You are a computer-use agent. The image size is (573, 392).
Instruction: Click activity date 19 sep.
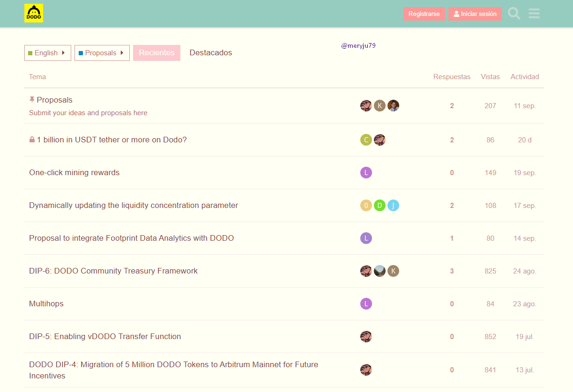[525, 173]
